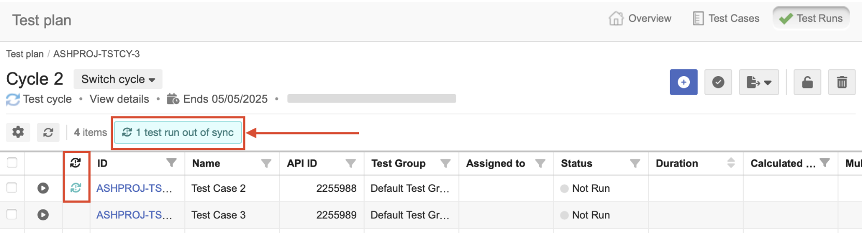Click the checkmark circle icon button
Image resolution: width=868 pixels, height=240 pixels.
[x=718, y=82]
